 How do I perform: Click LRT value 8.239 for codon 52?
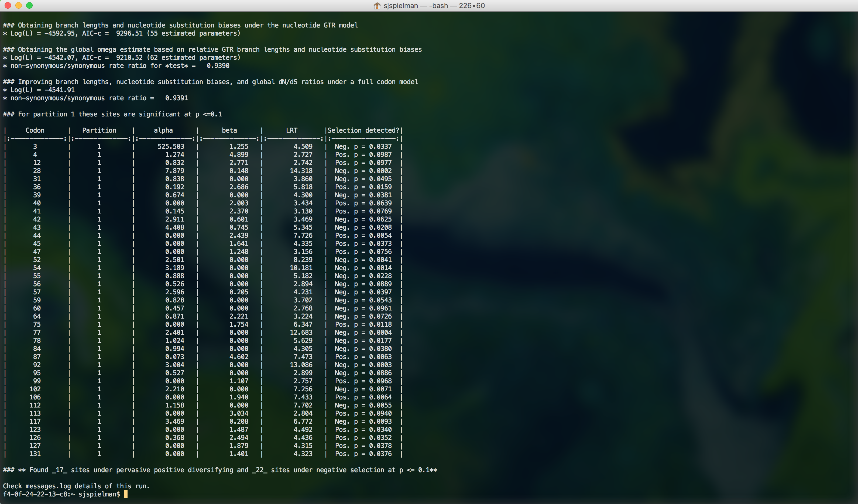pyautogui.click(x=303, y=260)
